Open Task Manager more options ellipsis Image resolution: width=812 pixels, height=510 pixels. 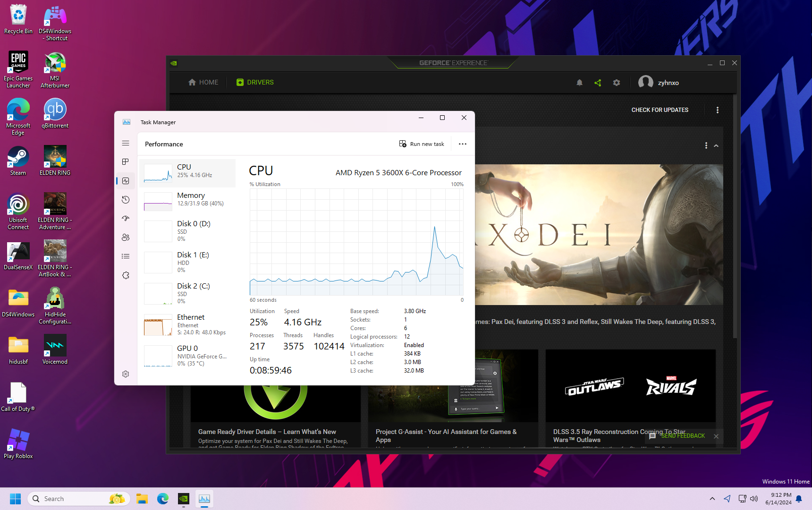(x=463, y=144)
